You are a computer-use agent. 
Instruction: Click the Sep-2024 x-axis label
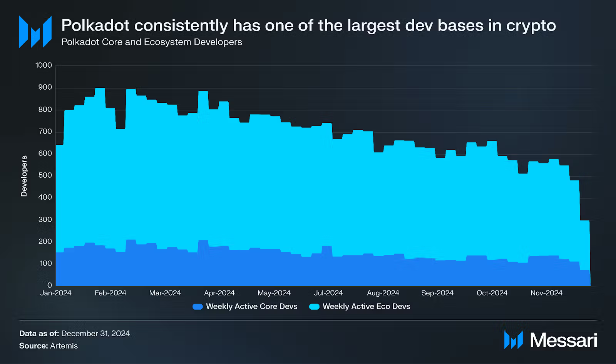(437, 293)
